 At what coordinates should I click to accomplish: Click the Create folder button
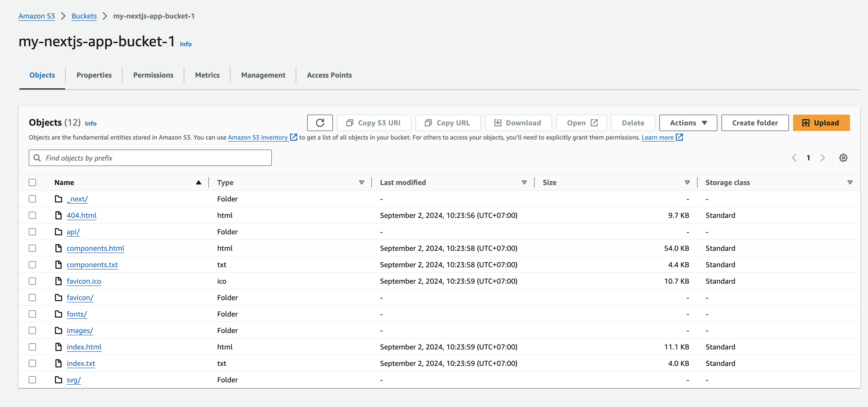tap(755, 123)
